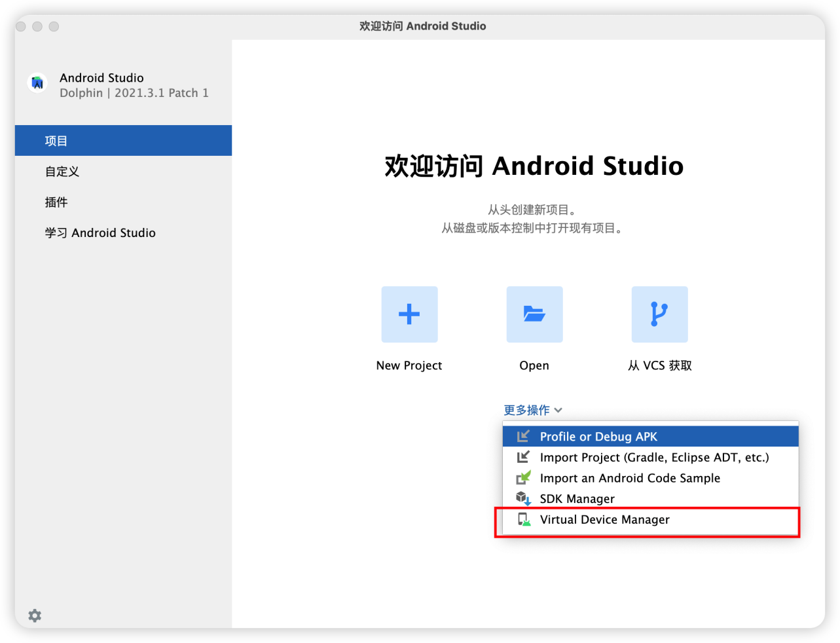840x643 pixels.
Task: Click the 从头创建新项目。 text
Action: 532,210
